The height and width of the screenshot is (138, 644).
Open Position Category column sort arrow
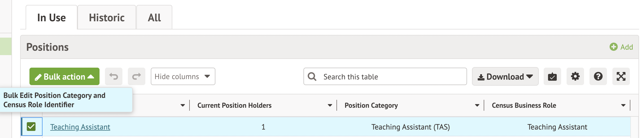[x=477, y=106]
